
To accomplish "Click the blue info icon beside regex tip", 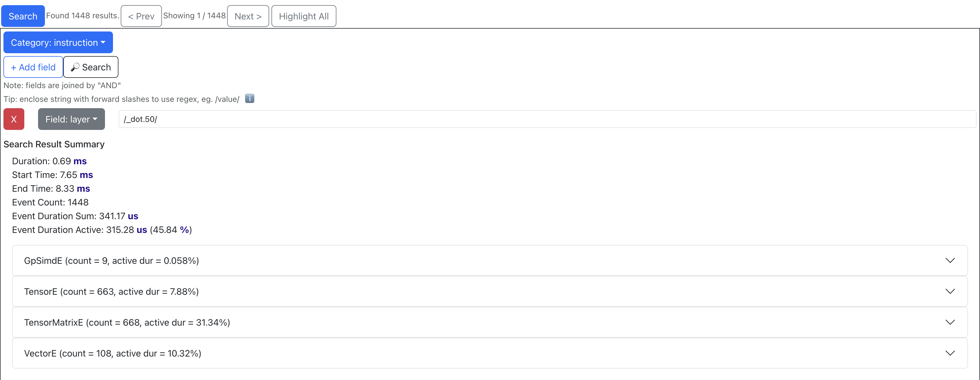I will pos(249,99).
